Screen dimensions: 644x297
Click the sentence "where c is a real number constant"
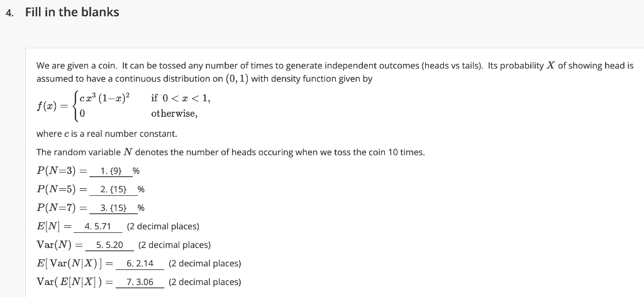pyautogui.click(x=107, y=134)
